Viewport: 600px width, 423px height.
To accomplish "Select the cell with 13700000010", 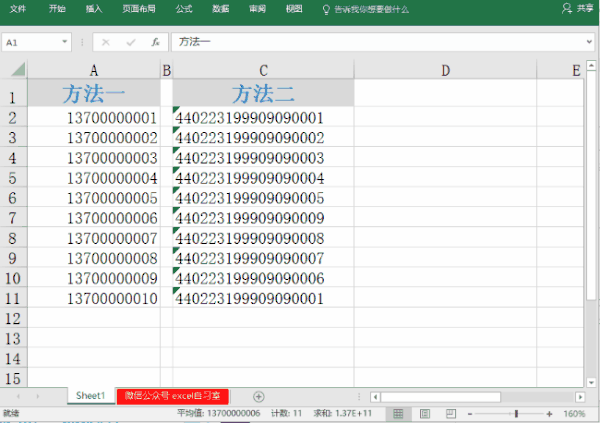I will coord(94,297).
